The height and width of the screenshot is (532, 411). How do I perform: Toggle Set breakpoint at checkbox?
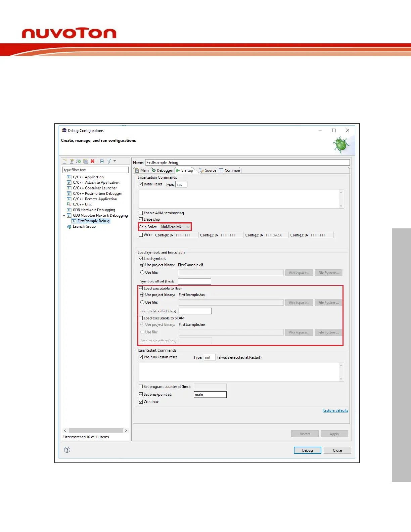pos(141,395)
